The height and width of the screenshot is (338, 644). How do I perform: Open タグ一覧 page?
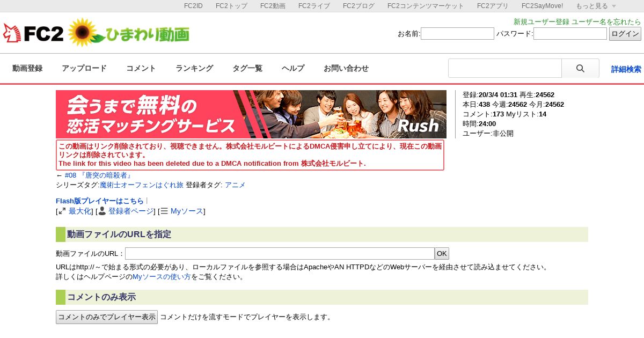click(x=247, y=68)
